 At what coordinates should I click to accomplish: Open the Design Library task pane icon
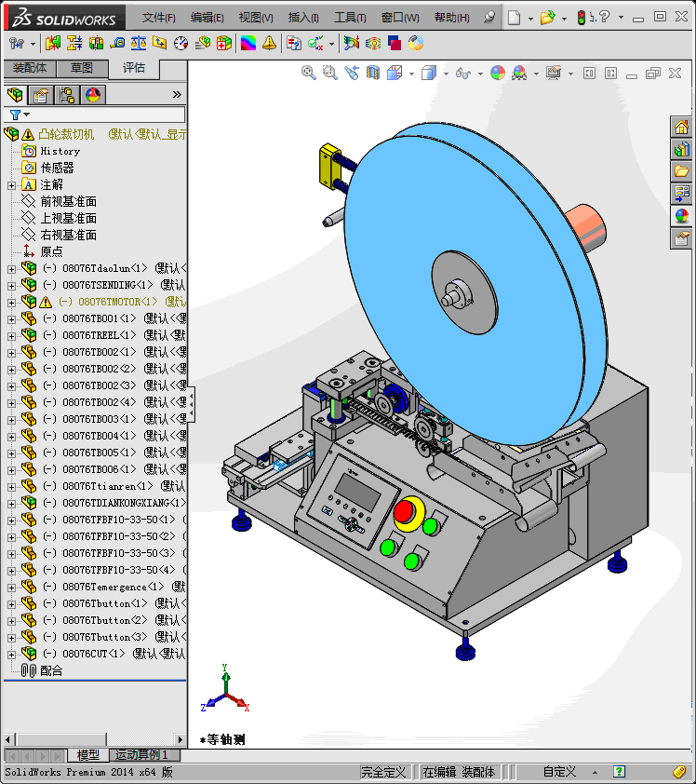click(x=681, y=149)
